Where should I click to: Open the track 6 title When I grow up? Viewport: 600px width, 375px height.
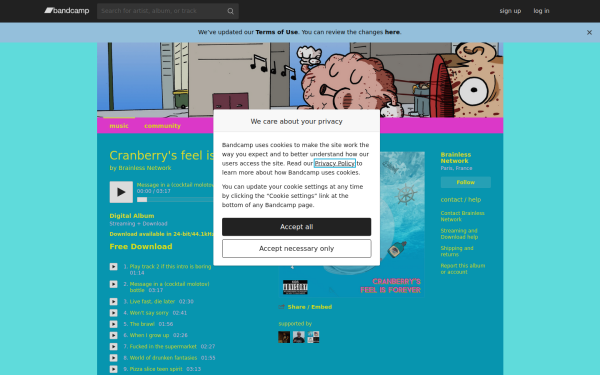(x=149, y=336)
